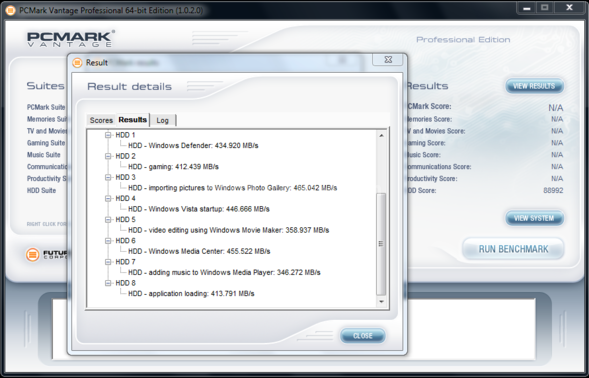
Task: Click the Result dialog title icon
Action: pos(77,62)
